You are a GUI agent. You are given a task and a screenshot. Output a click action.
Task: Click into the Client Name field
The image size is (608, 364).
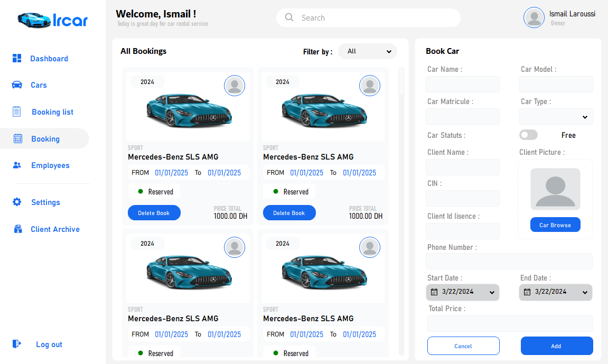[463, 167]
